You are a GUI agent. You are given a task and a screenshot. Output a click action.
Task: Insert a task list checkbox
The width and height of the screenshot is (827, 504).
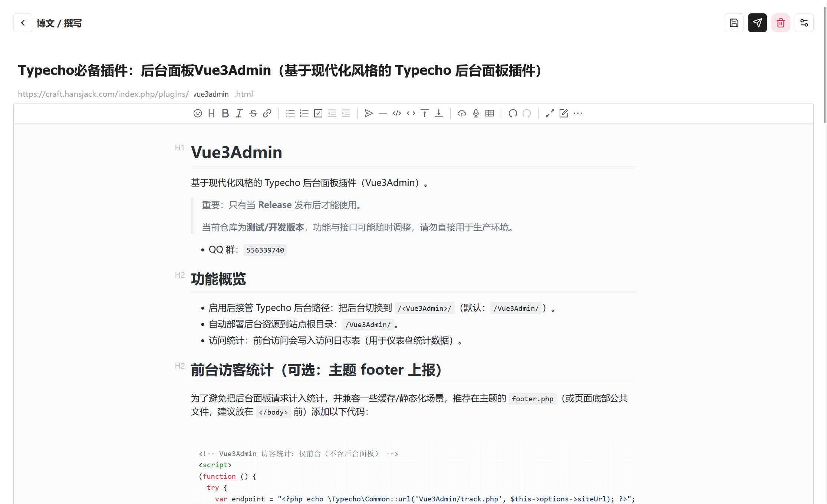click(318, 113)
